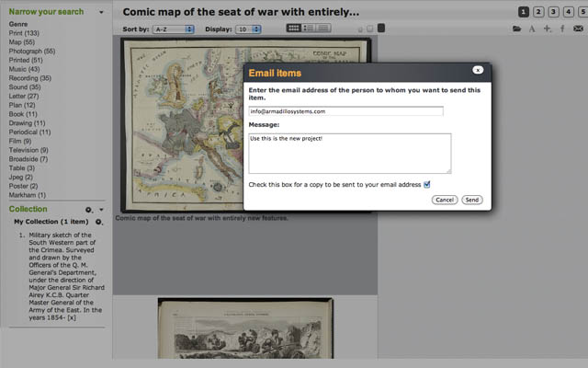Filter by genre Book (11)

click(x=23, y=114)
